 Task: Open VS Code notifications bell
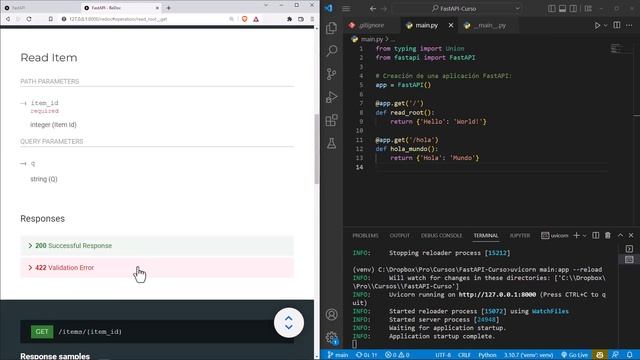click(630, 355)
